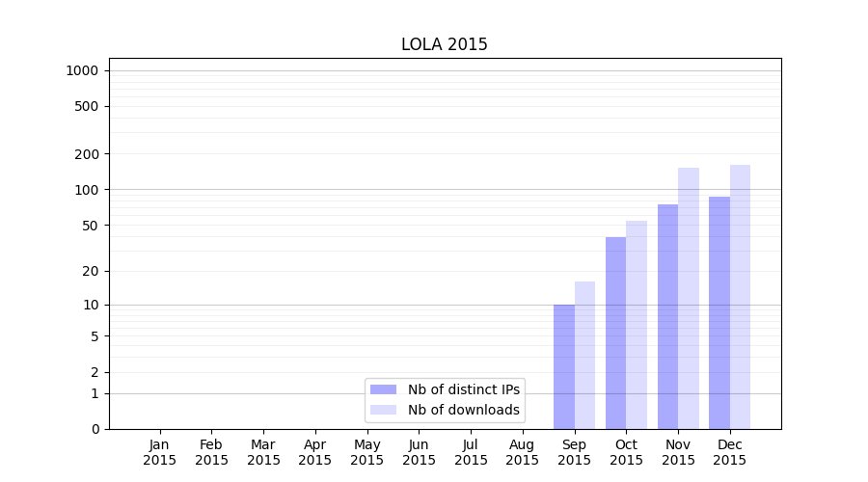Select the Oct 2015 downloads bar
868x482 pixels.
637,325
